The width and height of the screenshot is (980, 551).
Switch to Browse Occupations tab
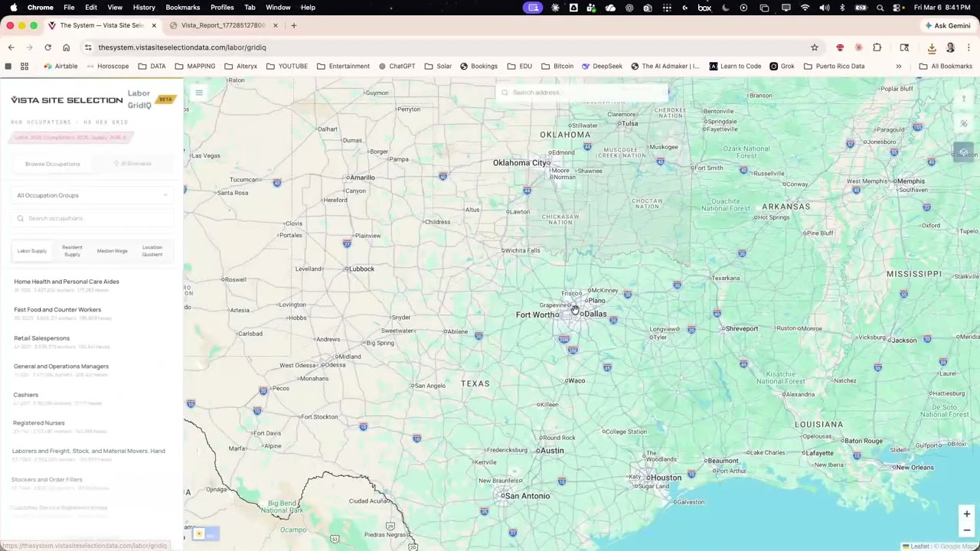tap(52, 164)
